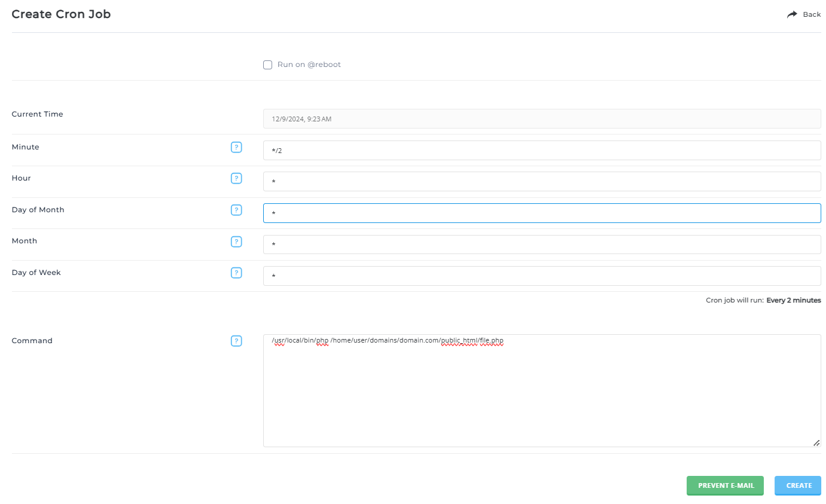Screen dimensions: 826x504
Task: Click the 'Day of Week' label
Action: 36,273
